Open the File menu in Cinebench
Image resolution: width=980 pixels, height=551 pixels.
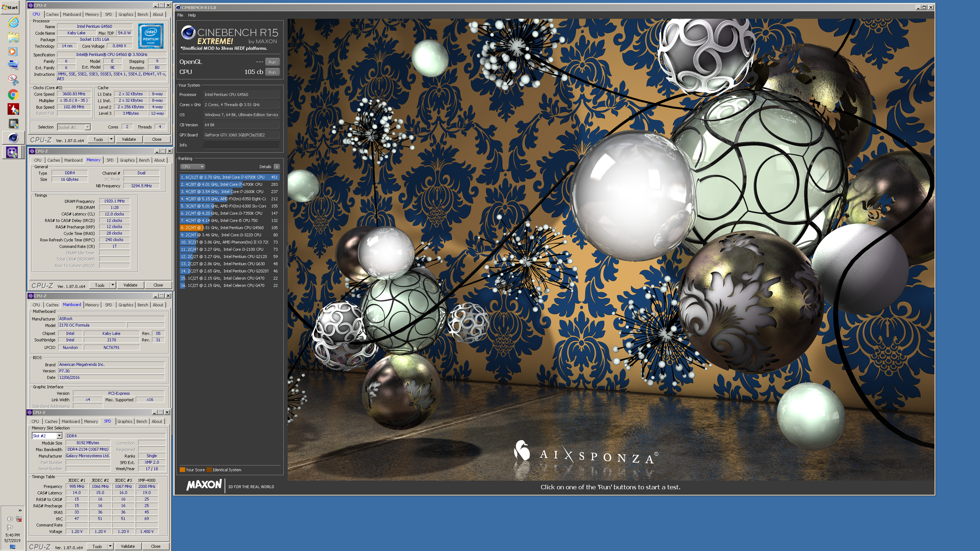(180, 15)
